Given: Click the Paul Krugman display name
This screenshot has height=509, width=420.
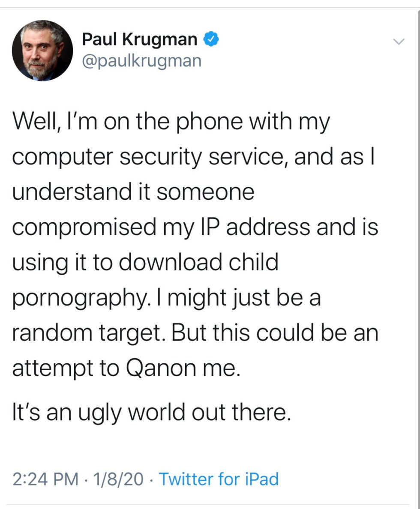Looking at the screenshot, I should click(140, 40).
